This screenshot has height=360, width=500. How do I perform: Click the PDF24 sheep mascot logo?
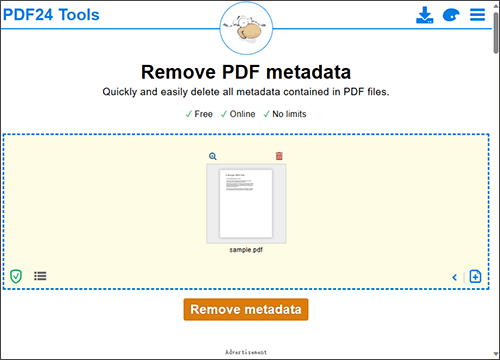pos(246,28)
